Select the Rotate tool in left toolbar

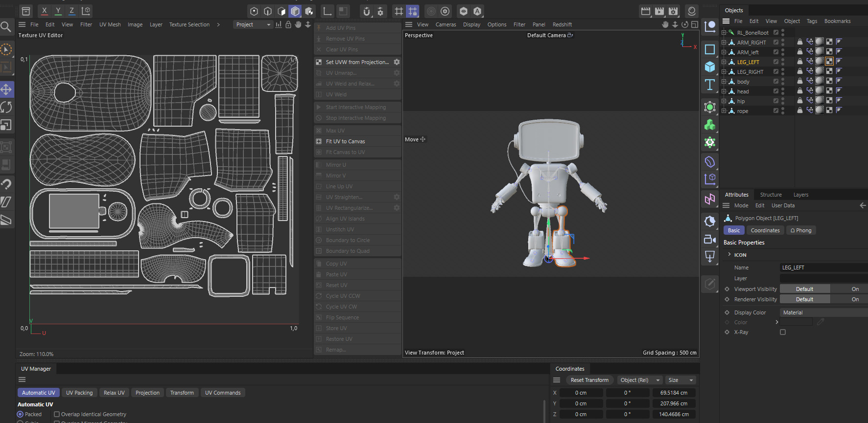pos(6,107)
